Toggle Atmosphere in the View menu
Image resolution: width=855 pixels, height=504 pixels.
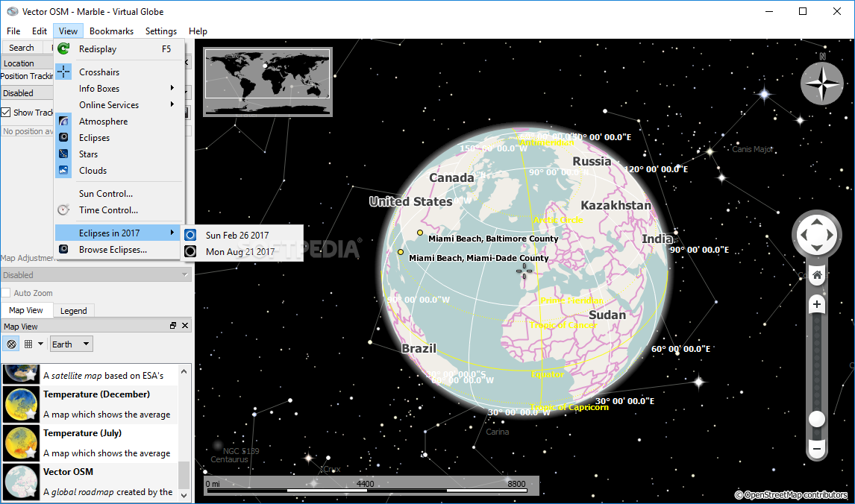[x=119, y=121]
